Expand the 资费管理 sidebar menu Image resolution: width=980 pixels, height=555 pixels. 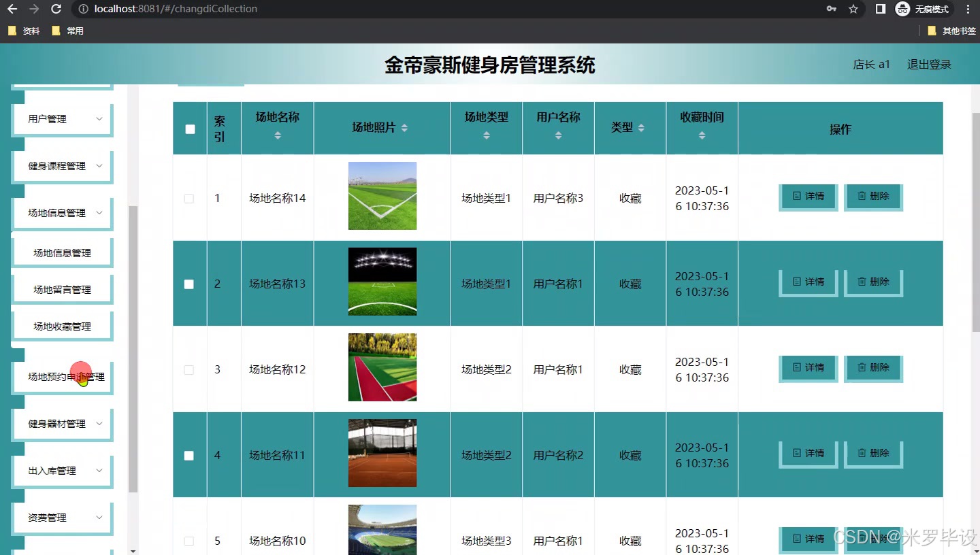63,518
